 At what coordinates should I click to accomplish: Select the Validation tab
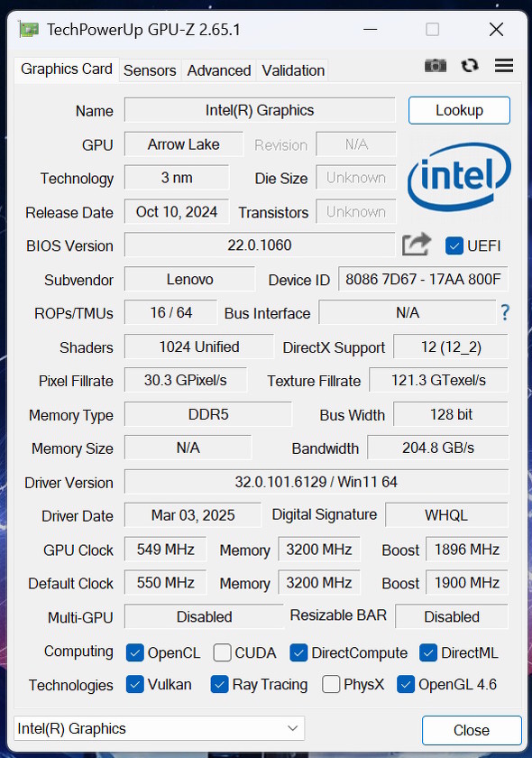[x=292, y=70]
